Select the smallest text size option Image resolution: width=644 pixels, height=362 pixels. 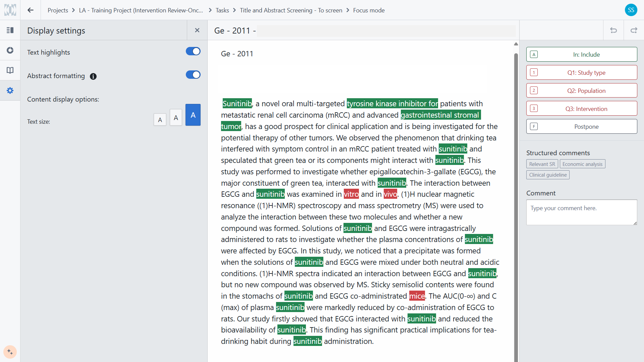coord(160,120)
